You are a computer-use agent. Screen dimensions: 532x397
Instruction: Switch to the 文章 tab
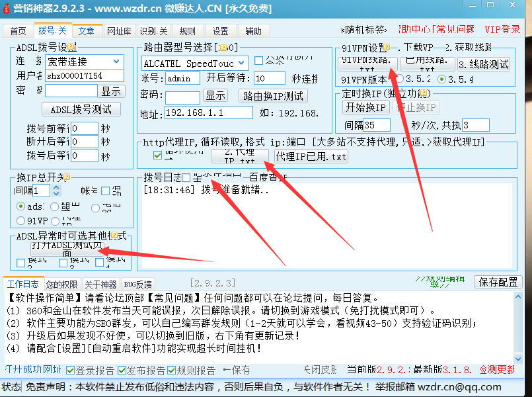pyautogui.click(x=87, y=30)
